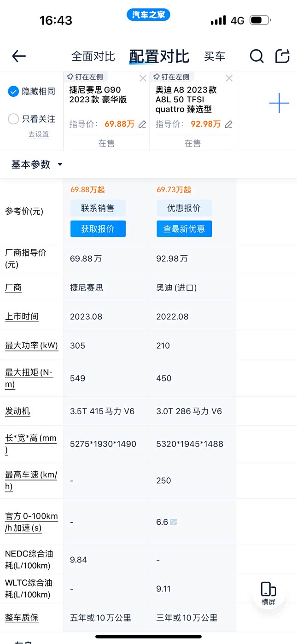This screenshot has width=297, height=644.
Task: Tap the back arrow icon
Action: click(19, 56)
